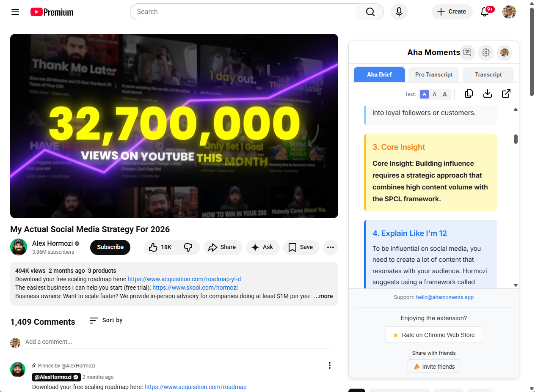The image size is (535, 392).
Task: Save video to playlist
Action: coord(301,247)
